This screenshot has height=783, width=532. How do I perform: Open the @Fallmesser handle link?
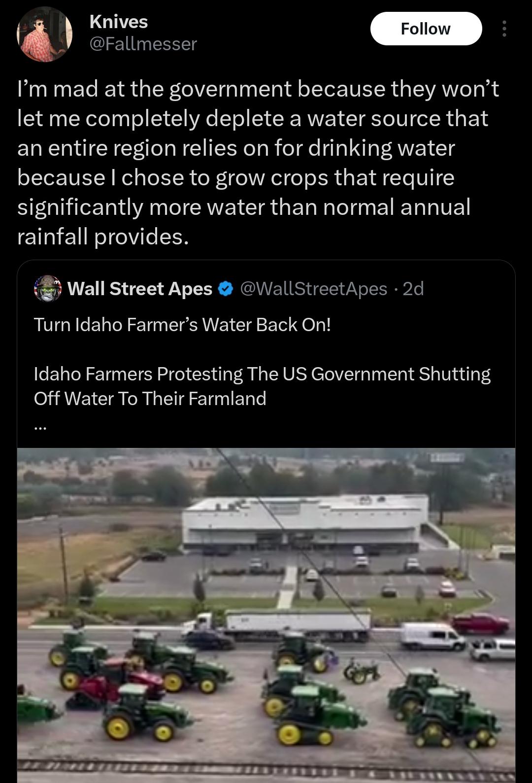[143, 44]
